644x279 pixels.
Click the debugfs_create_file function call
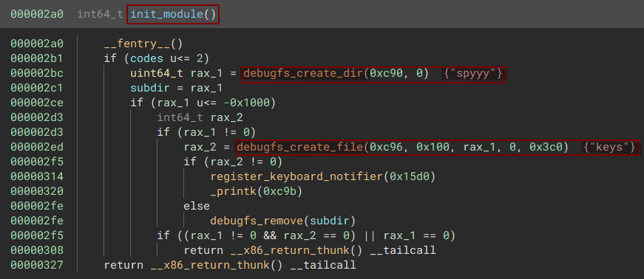300,147
